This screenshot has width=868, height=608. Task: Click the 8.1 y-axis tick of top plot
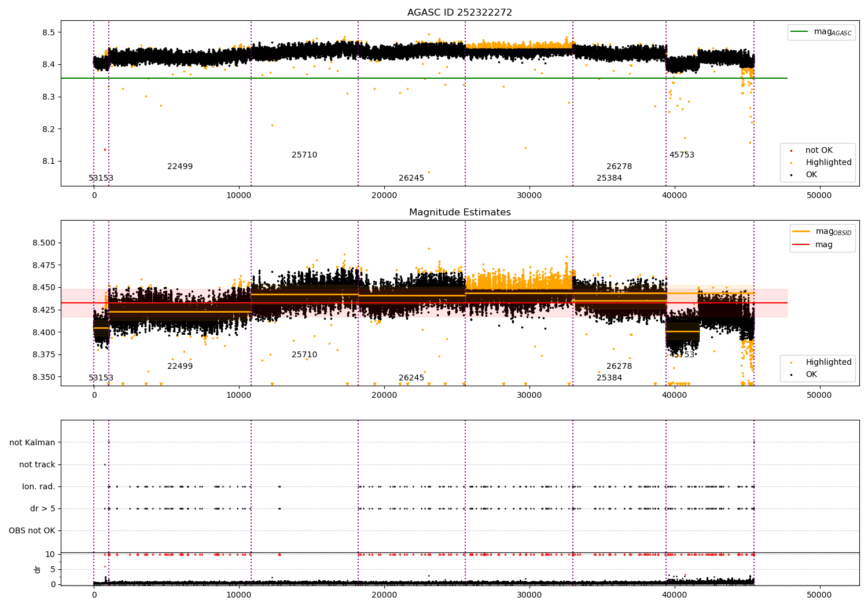[48, 162]
